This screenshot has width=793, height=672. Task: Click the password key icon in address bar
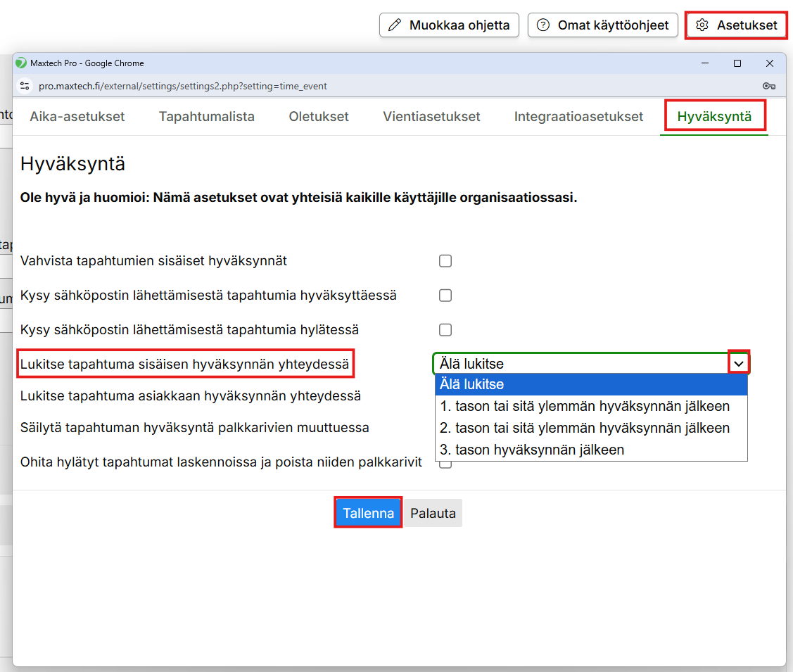768,86
